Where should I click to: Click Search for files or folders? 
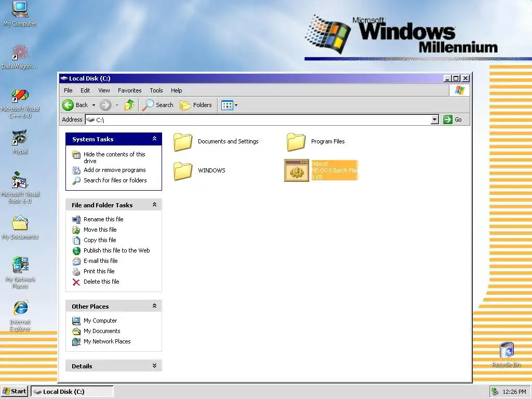click(115, 180)
